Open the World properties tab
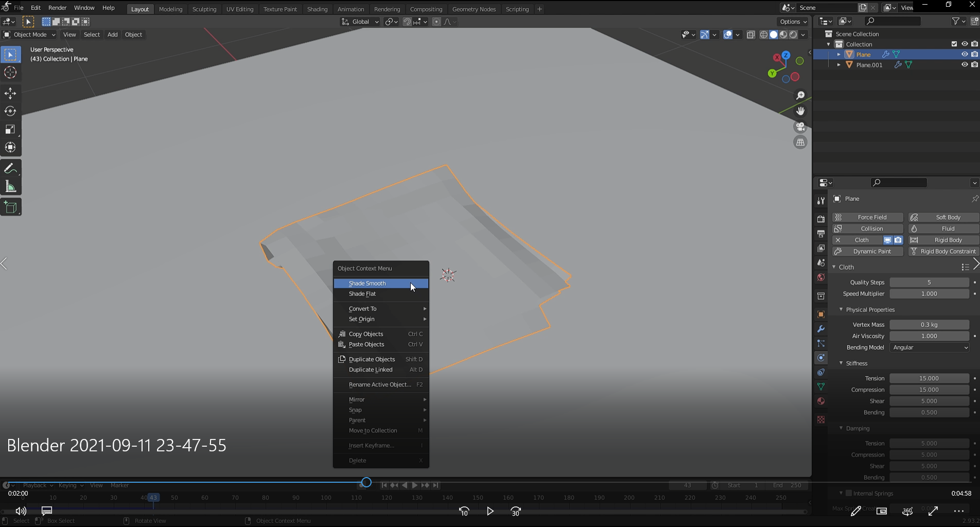The height and width of the screenshot is (527, 980). pyautogui.click(x=821, y=277)
